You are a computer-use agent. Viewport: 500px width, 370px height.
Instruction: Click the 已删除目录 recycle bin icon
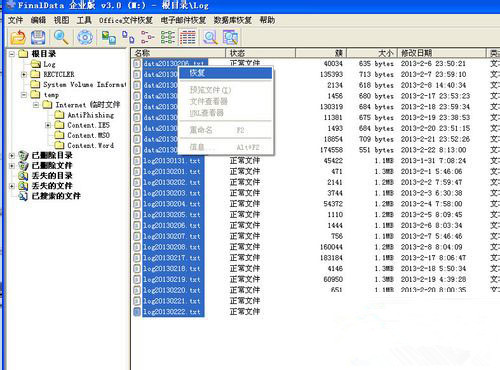[x=23, y=155]
